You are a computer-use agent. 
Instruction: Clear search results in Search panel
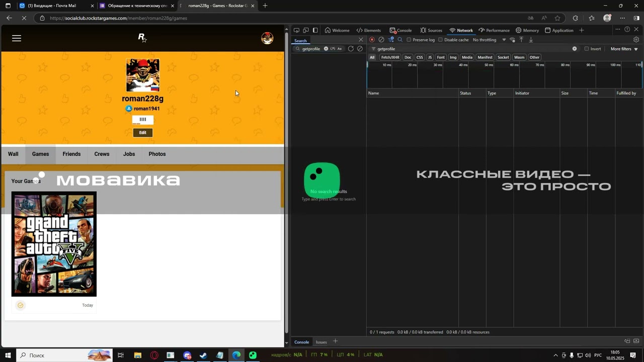tap(360, 49)
